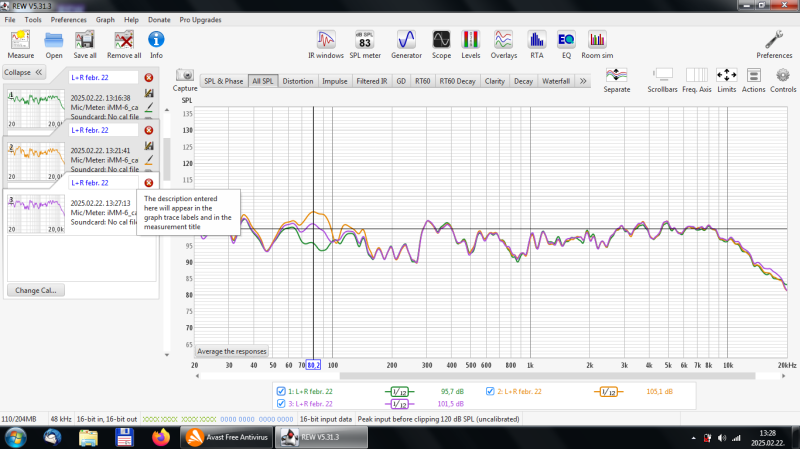This screenshot has width=800, height=449.
Task: Click graph scroll right arrow
Action: click(784, 376)
